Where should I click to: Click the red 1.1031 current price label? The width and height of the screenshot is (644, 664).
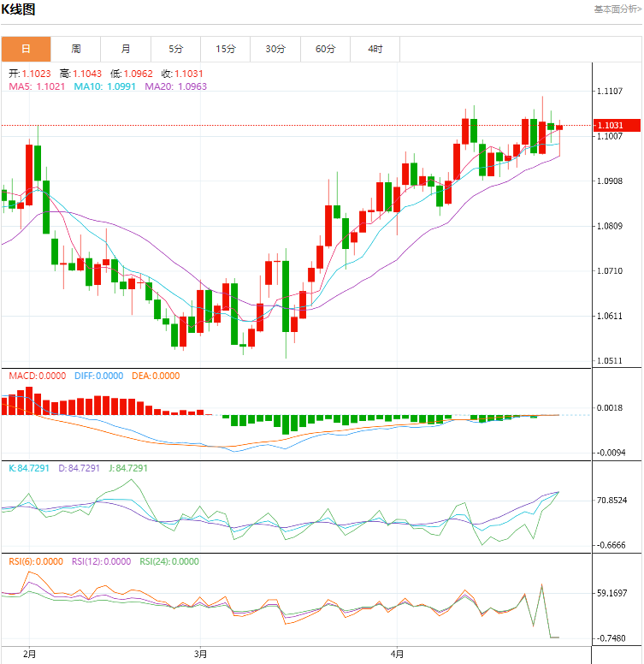click(x=617, y=125)
